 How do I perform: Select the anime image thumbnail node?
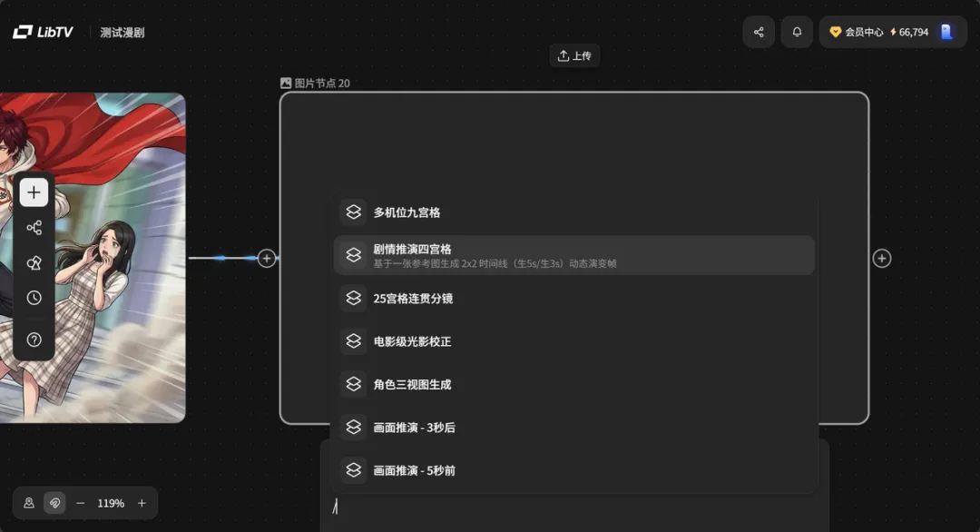[x=93, y=258]
